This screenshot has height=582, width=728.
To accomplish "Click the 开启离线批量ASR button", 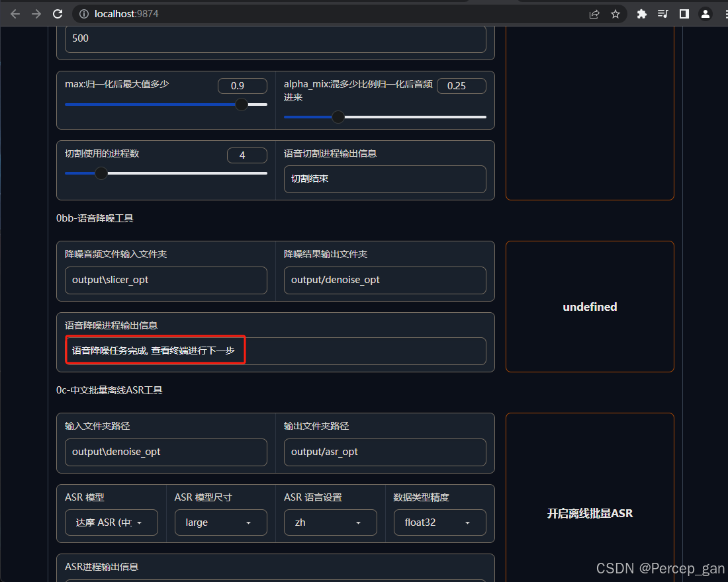I will click(590, 513).
